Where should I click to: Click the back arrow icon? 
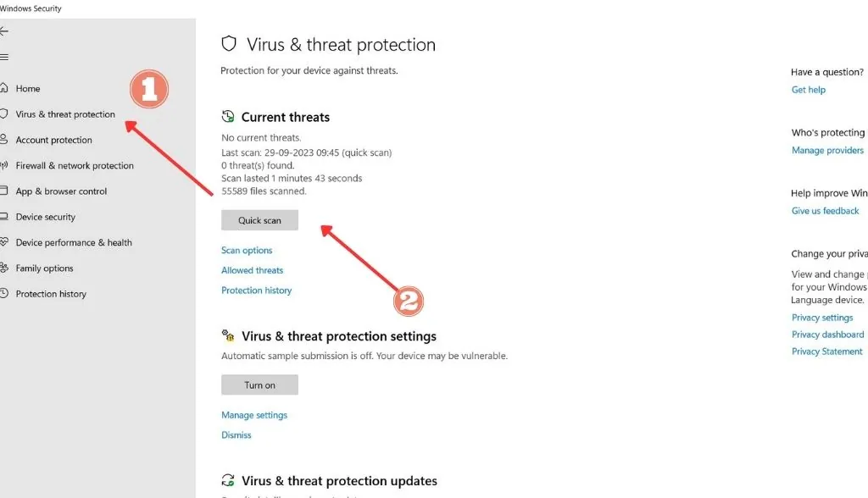coord(4,31)
